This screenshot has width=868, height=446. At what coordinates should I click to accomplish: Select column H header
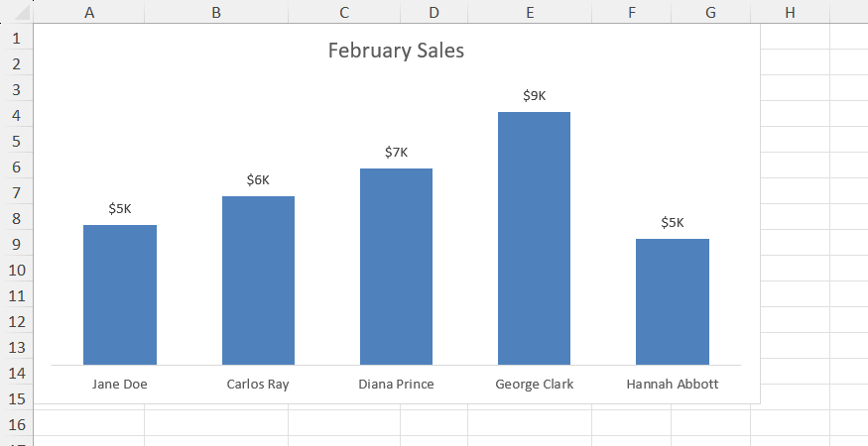click(790, 12)
